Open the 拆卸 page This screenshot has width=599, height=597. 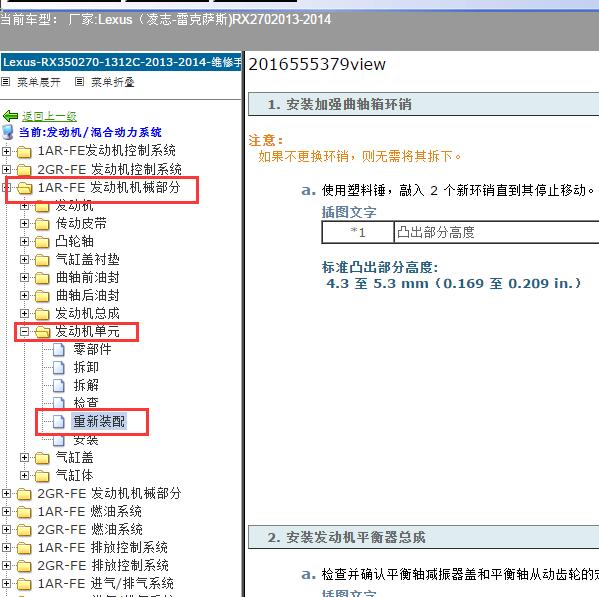tap(86, 367)
